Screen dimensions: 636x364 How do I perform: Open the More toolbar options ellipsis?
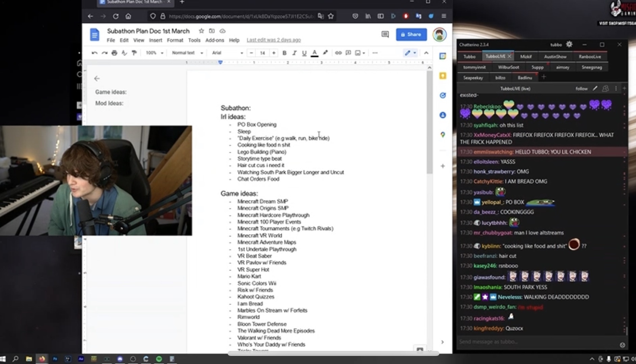[375, 53]
